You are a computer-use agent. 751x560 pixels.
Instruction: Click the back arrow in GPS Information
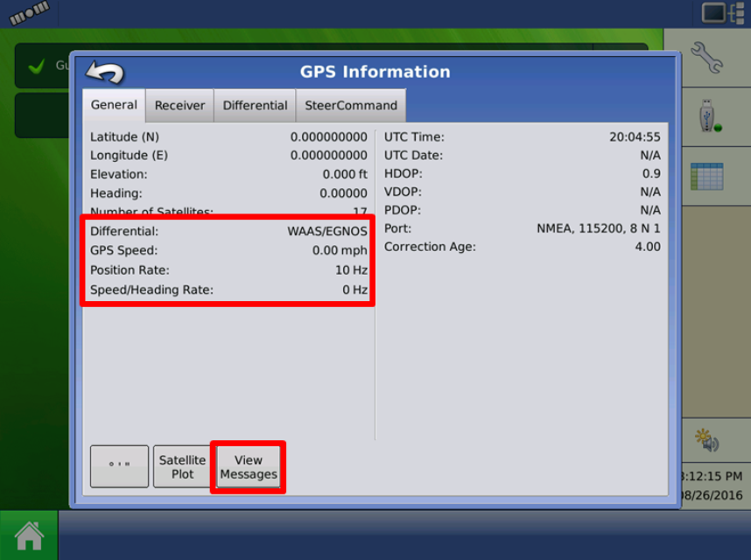(105, 73)
